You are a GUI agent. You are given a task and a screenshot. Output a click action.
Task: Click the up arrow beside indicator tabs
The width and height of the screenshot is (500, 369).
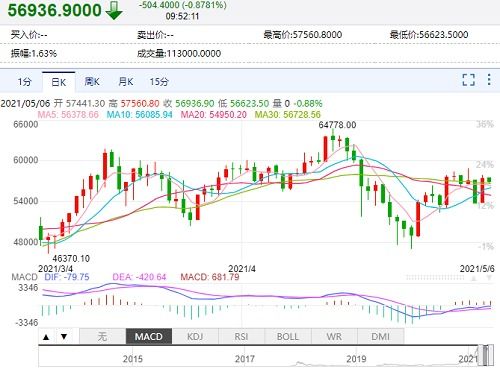[46, 337]
